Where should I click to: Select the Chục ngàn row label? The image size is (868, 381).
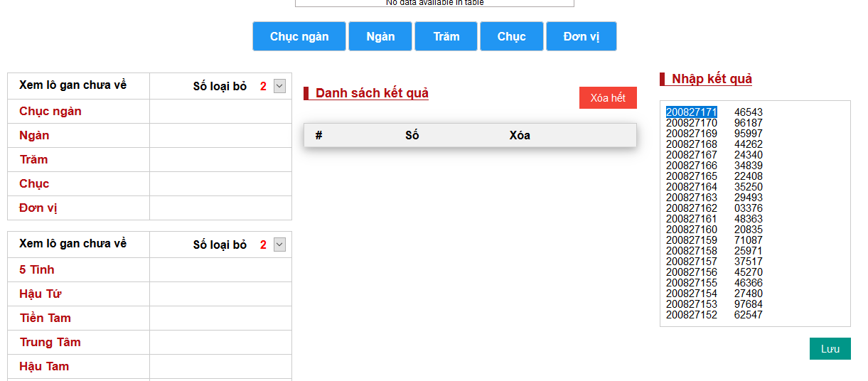coord(50,112)
